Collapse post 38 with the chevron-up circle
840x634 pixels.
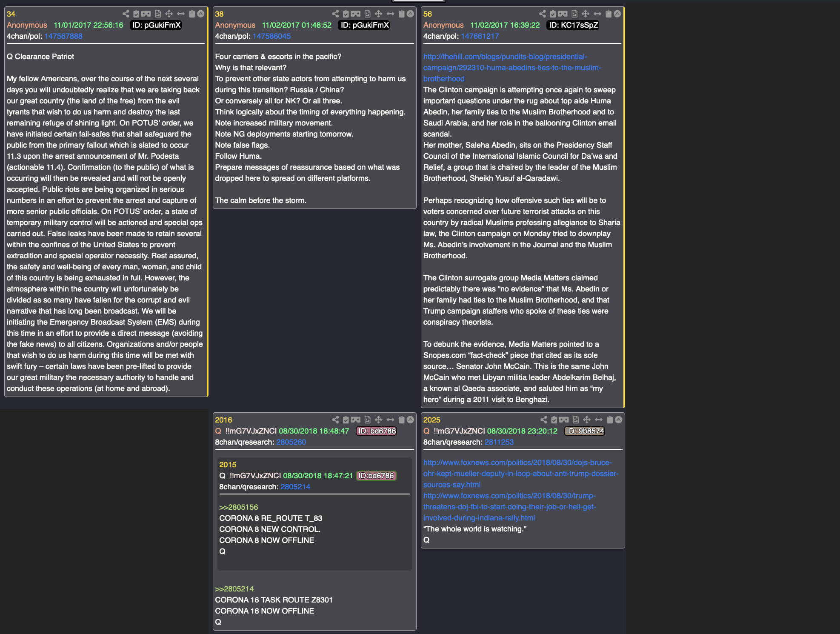[410, 14]
